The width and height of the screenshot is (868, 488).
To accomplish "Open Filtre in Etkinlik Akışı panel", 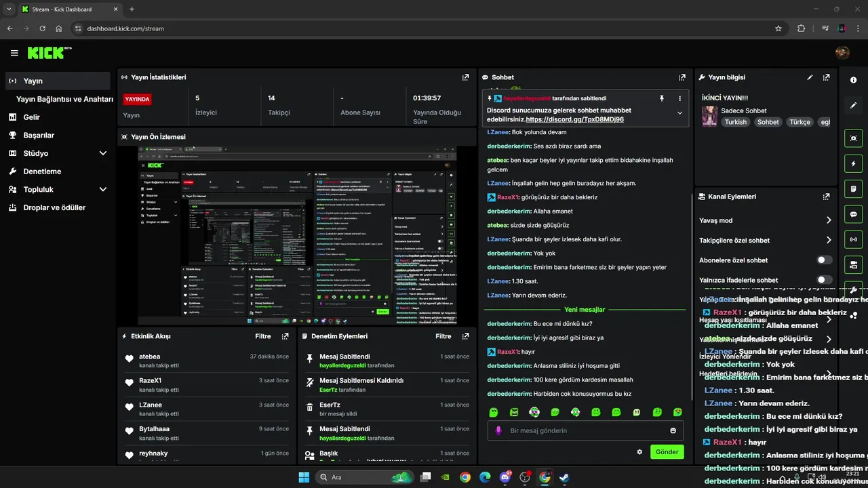I will pyautogui.click(x=263, y=336).
